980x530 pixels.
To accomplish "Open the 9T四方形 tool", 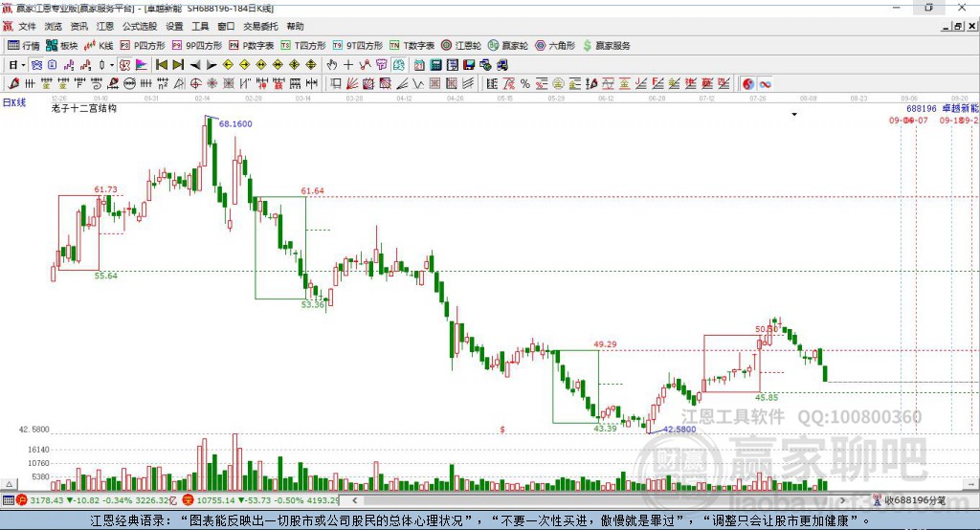I will coord(358,46).
